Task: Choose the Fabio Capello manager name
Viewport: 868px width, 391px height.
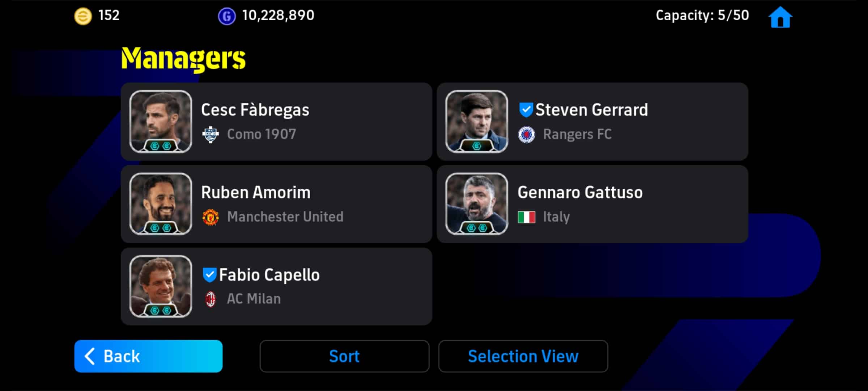Action: (x=269, y=275)
